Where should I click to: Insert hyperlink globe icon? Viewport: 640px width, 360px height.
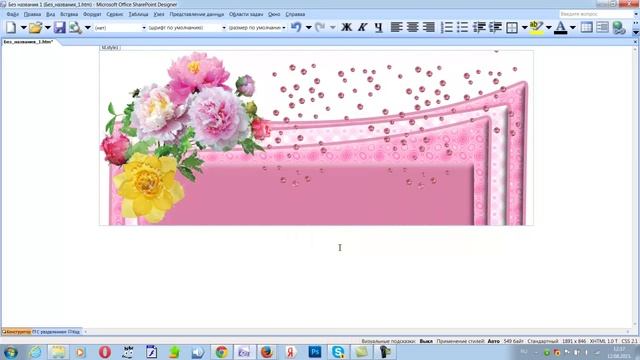(619, 28)
